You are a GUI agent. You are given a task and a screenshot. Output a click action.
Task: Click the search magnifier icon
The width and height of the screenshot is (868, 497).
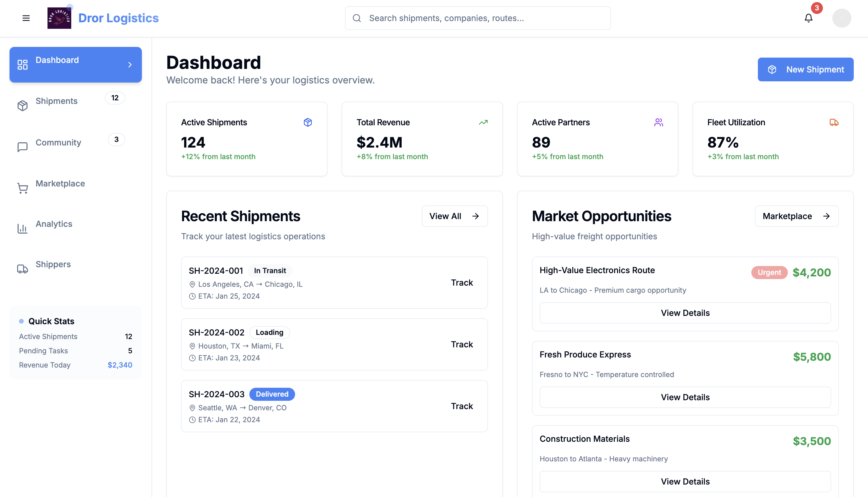point(357,18)
